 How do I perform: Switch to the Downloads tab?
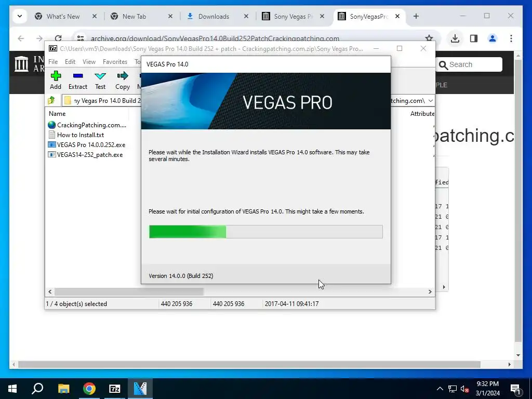click(214, 16)
